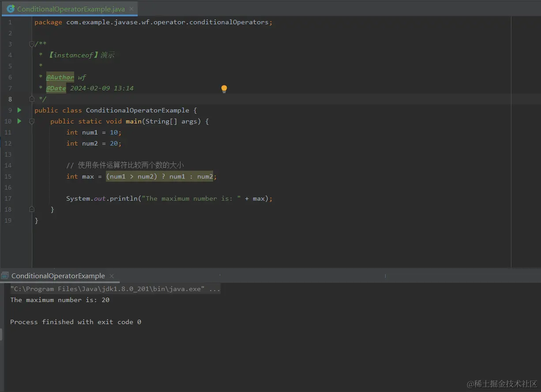Click the @Date tag in Javadoc
Image resolution: width=541 pixels, height=392 pixels.
(x=56, y=88)
